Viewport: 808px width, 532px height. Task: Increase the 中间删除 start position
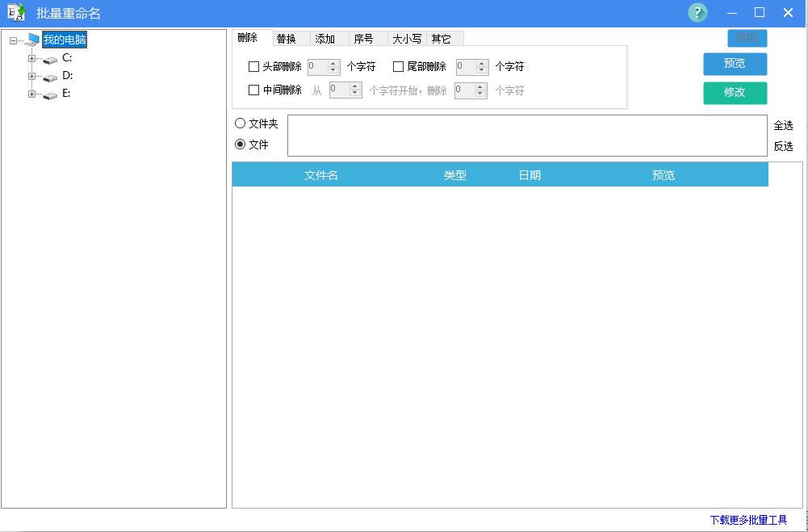tap(354, 86)
